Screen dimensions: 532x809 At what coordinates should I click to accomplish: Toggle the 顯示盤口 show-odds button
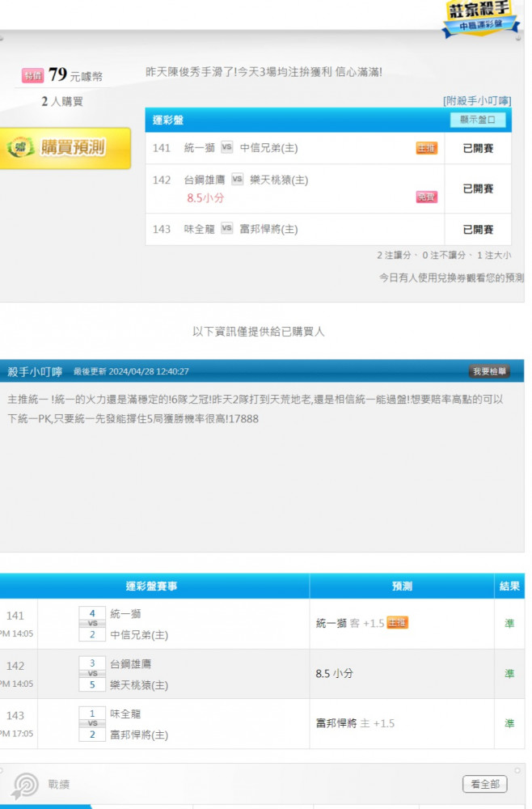click(x=477, y=120)
